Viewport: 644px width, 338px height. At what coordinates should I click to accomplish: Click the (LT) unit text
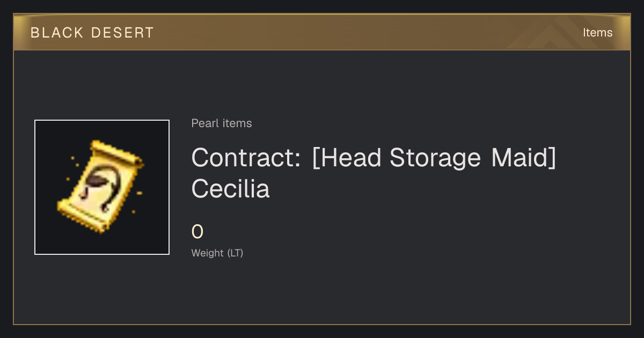pos(235,253)
